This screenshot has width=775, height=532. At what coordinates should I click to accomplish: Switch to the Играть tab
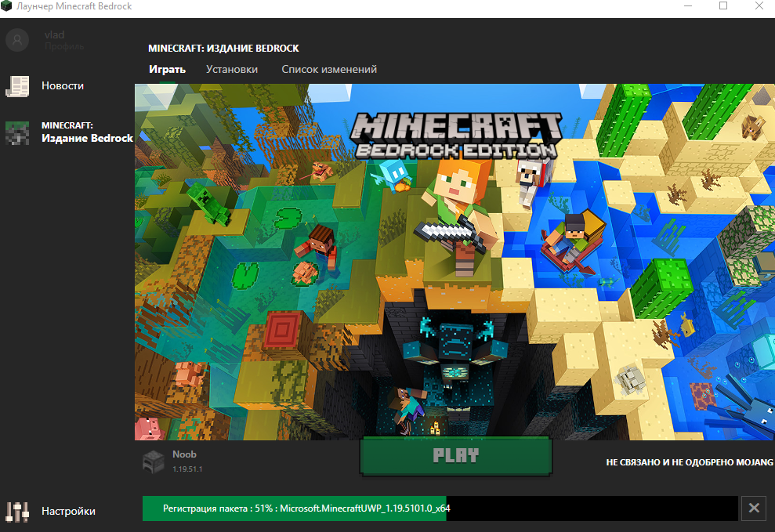(x=167, y=69)
